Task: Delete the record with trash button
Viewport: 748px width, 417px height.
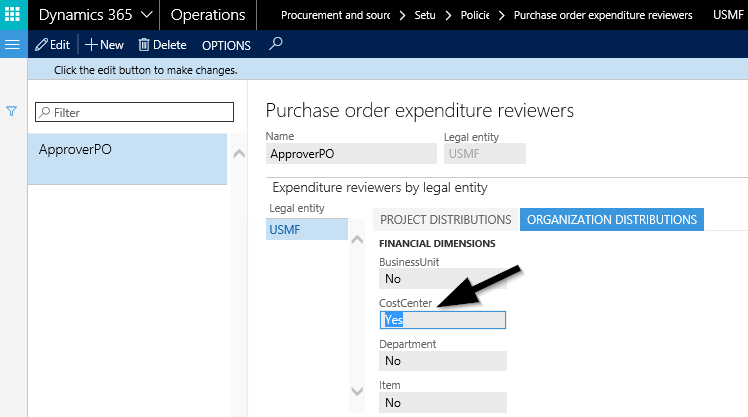Action: pyautogui.click(x=162, y=45)
